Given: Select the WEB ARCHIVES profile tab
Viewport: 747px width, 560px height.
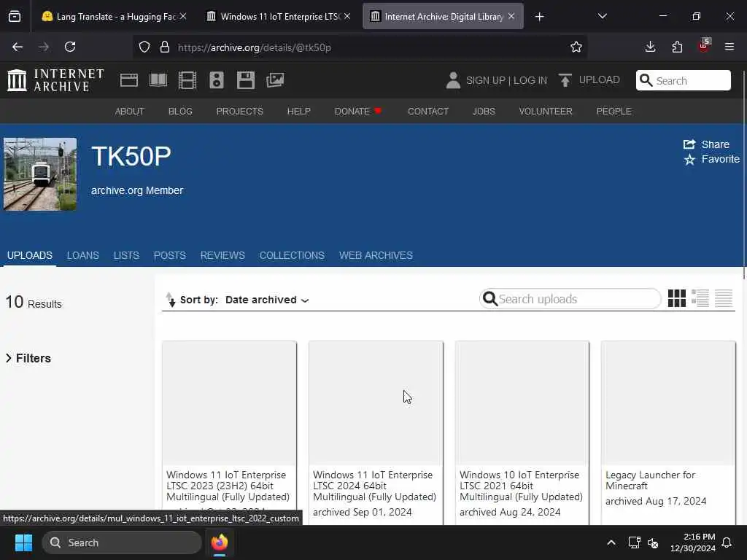Looking at the screenshot, I should pyautogui.click(x=376, y=255).
